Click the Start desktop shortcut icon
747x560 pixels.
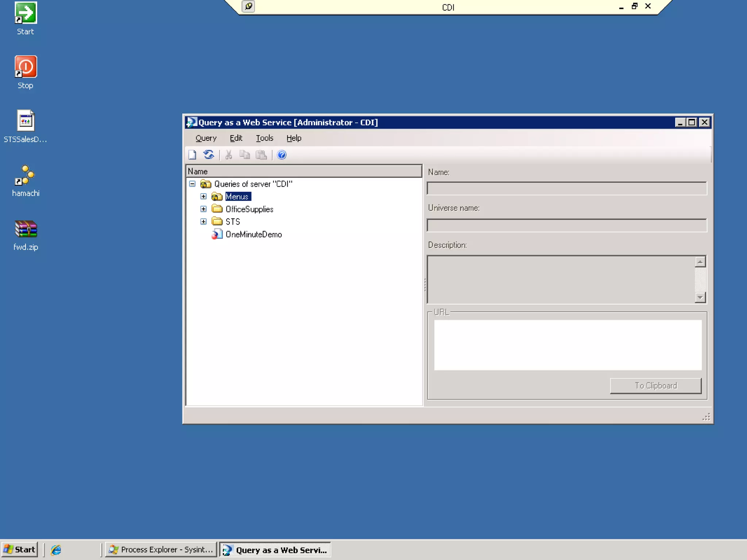tap(26, 13)
